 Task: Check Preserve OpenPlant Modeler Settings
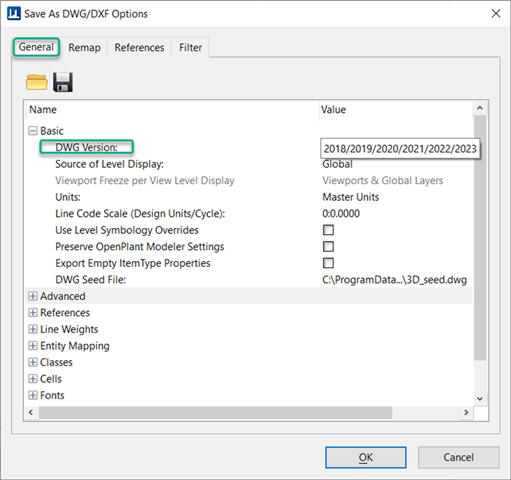tap(328, 247)
